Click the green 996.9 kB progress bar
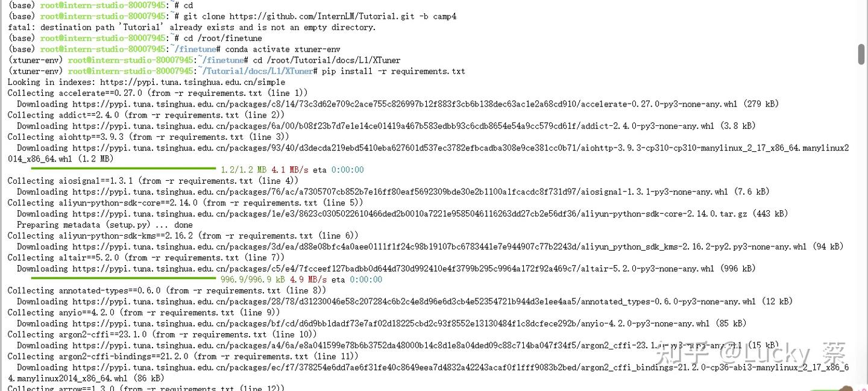868x391 pixels. 123,279
